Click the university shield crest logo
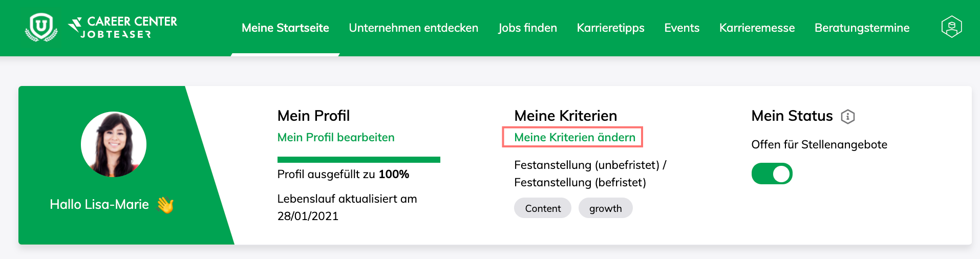Viewport: 980px width, 259px height. click(41, 28)
